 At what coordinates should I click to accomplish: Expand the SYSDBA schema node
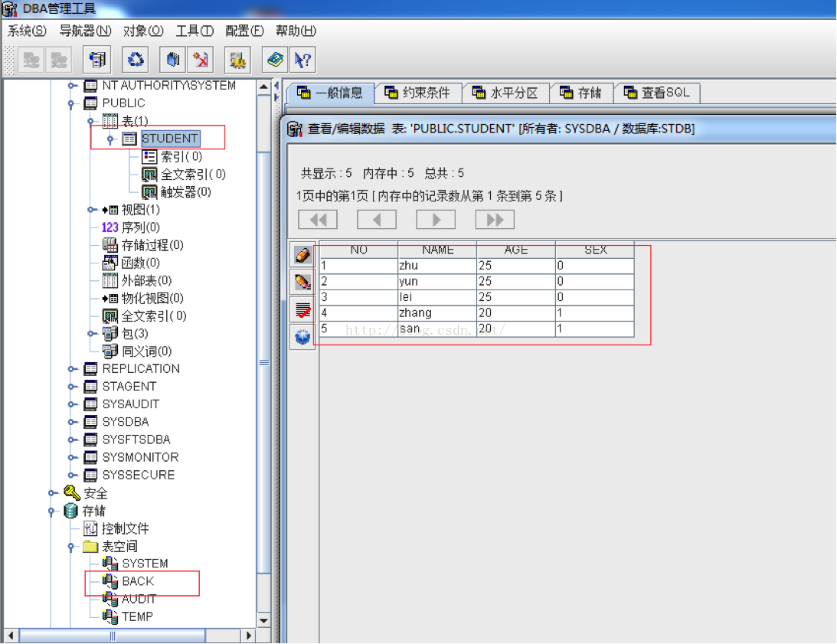[72, 422]
